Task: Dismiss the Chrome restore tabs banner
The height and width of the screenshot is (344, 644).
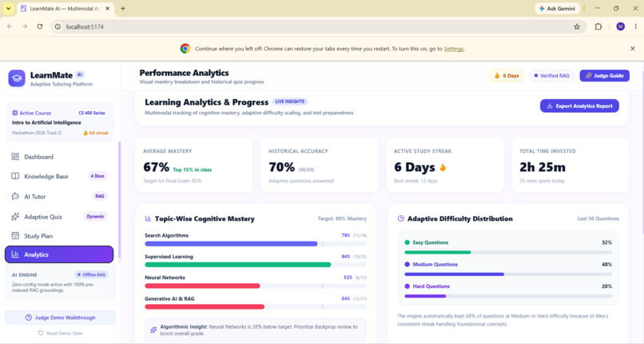Action: [633, 49]
